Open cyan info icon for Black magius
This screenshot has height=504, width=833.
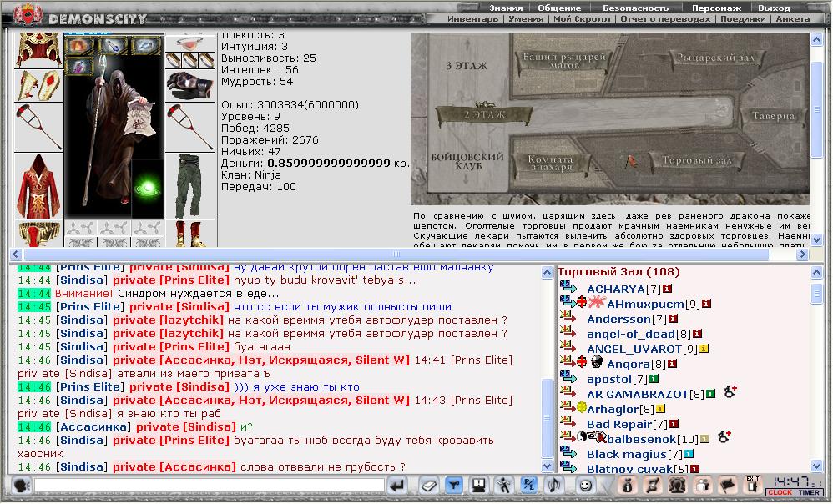click(x=689, y=454)
